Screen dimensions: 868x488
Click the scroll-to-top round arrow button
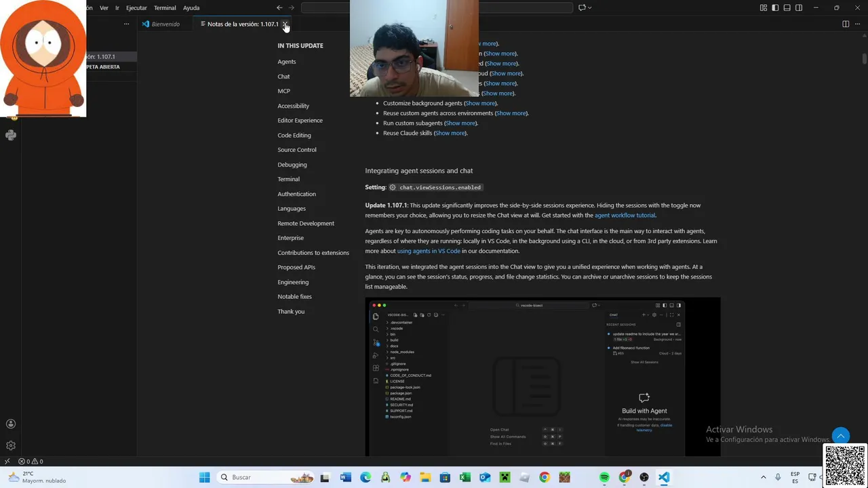click(x=841, y=436)
